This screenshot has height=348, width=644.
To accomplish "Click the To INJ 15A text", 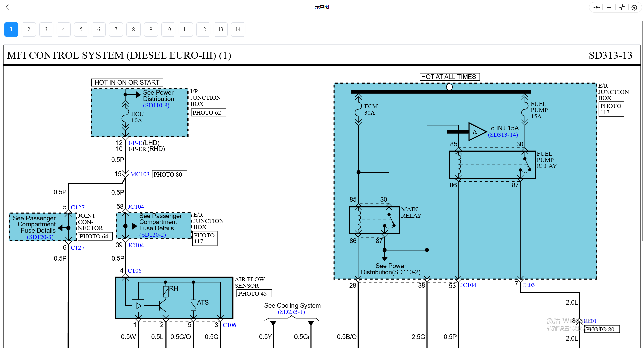I will click(503, 128).
